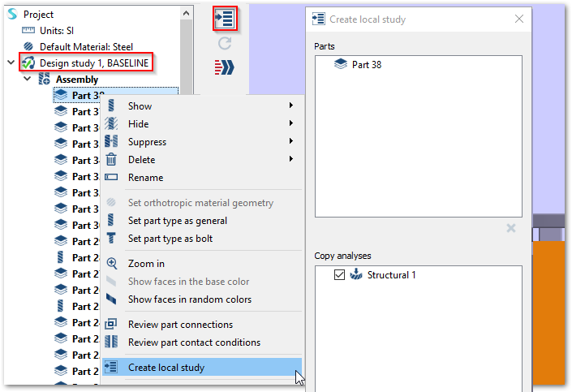The image size is (572, 392).
Task: Click the Create local study toolbar icon
Action: coord(225,19)
